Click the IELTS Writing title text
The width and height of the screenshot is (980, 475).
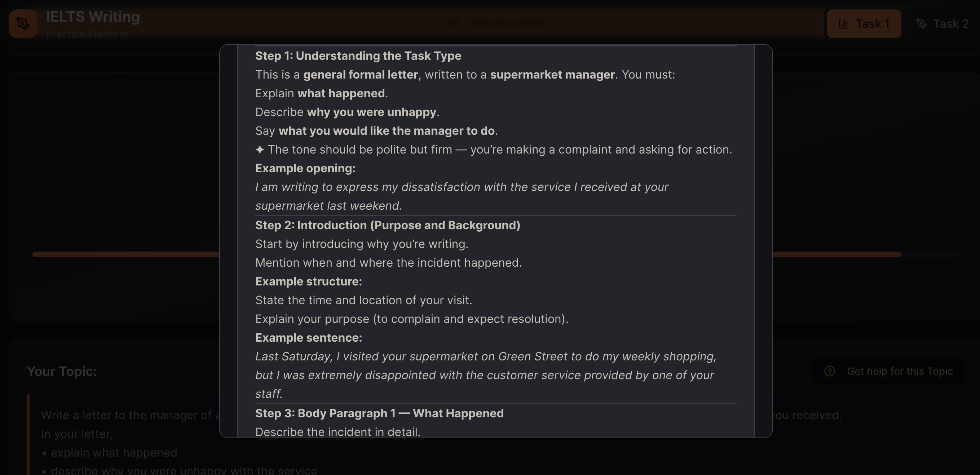pyautogui.click(x=93, y=17)
